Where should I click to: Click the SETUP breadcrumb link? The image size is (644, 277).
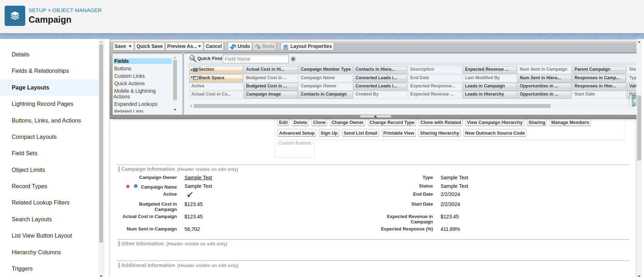(37, 10)
